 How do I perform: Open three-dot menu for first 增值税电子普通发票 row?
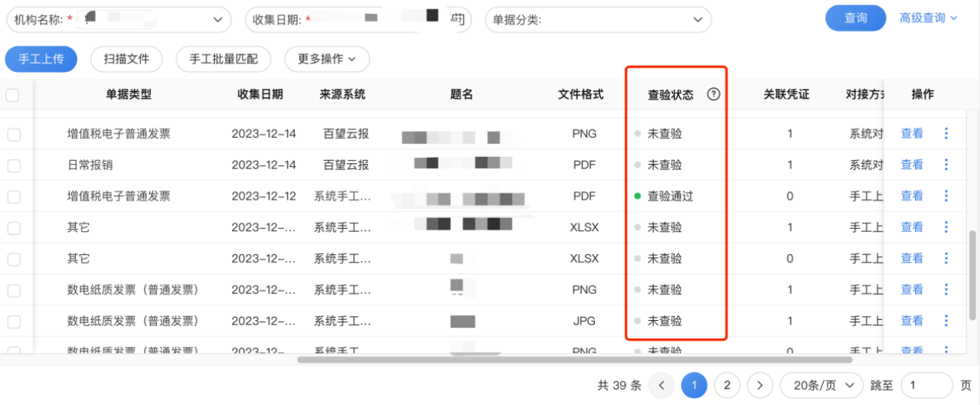tap(946, 133)
